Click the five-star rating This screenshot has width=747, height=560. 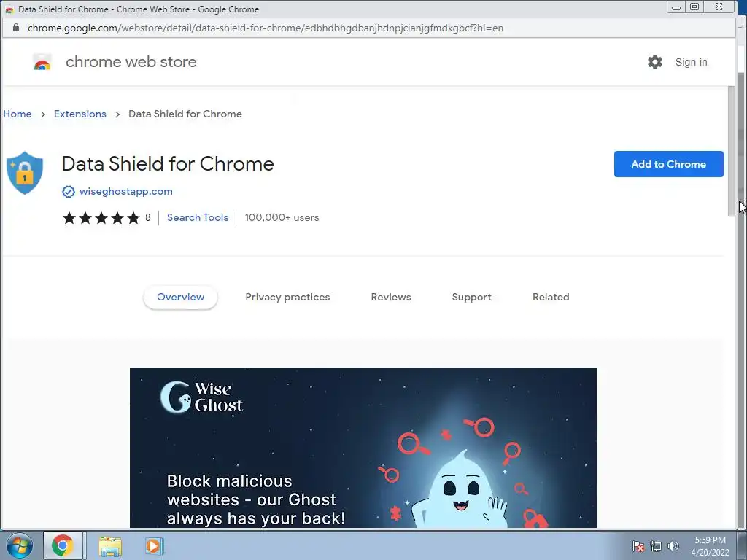[101, 217]
